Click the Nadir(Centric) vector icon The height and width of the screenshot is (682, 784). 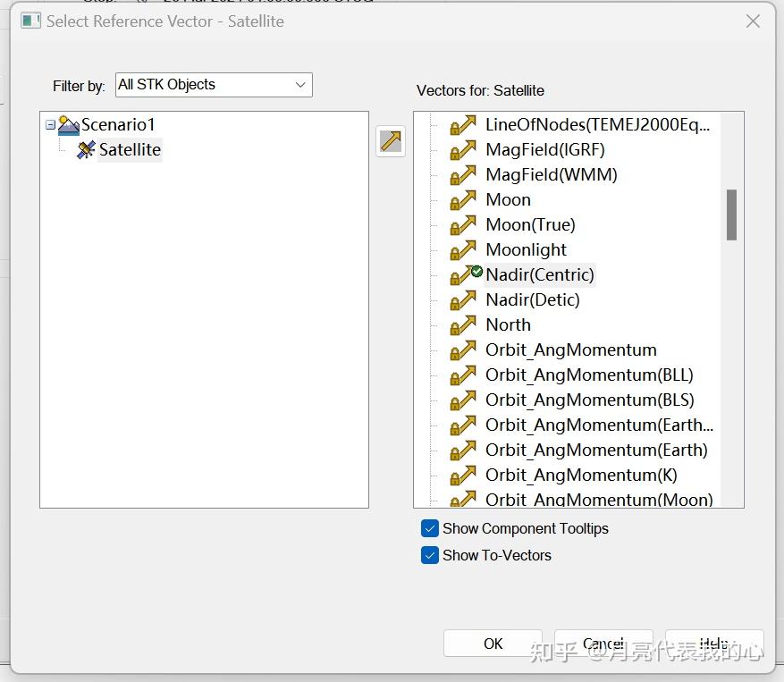pyautogui.click(x=466, y=275)
